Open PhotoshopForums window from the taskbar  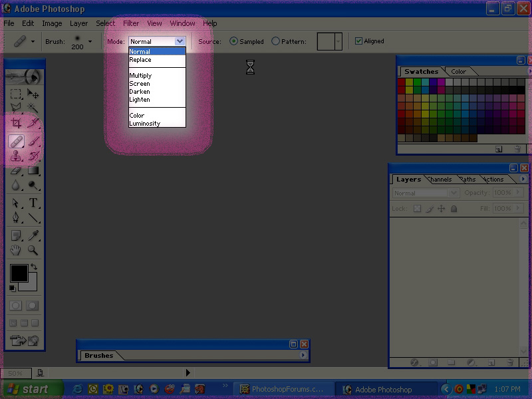[x=282, y=389]
